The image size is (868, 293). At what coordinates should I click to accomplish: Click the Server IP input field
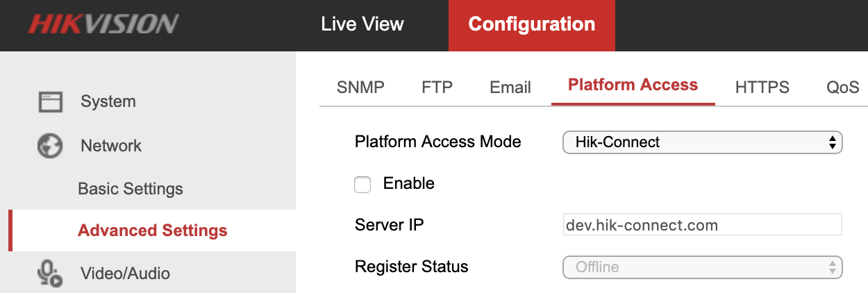pos(701,226)
